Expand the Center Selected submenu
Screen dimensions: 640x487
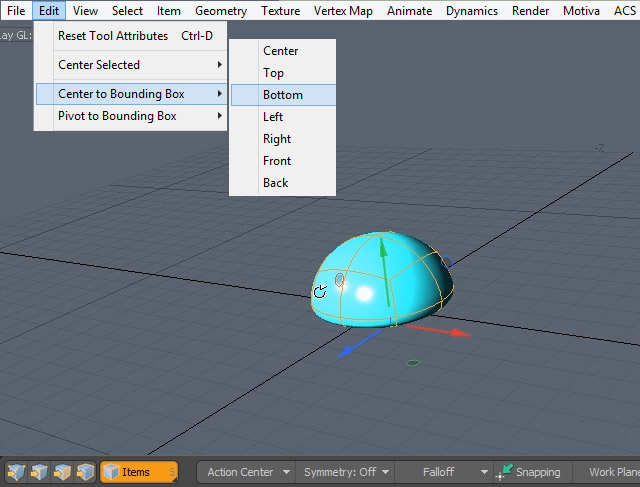(131, 65)
